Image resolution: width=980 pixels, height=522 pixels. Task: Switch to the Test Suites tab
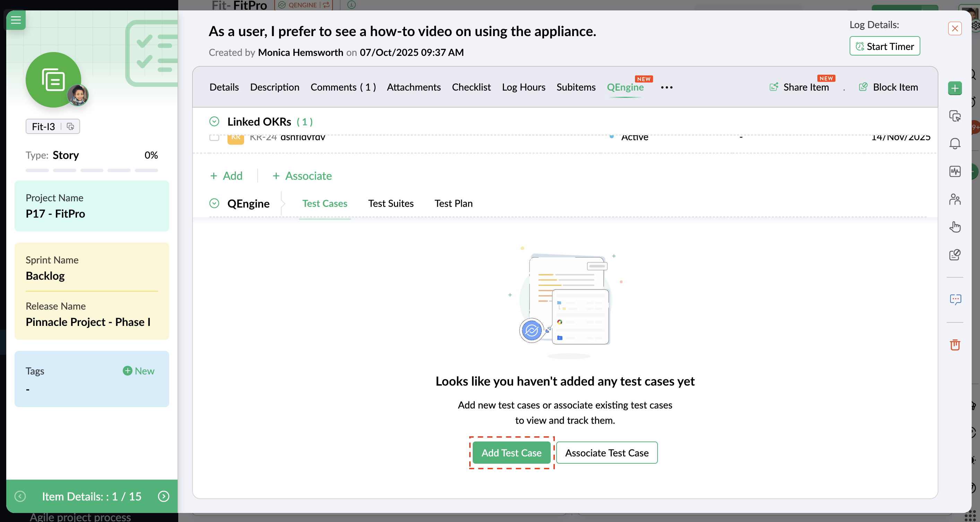pos(391,203)
